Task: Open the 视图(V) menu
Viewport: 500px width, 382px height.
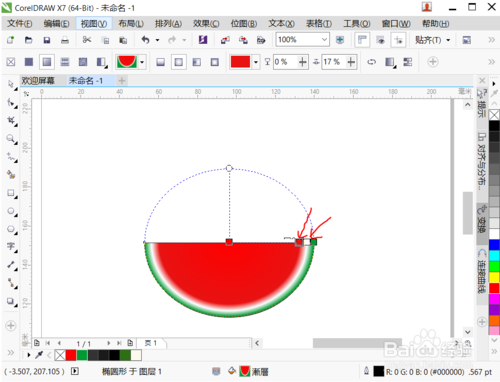Action: [x=94, y=24]
